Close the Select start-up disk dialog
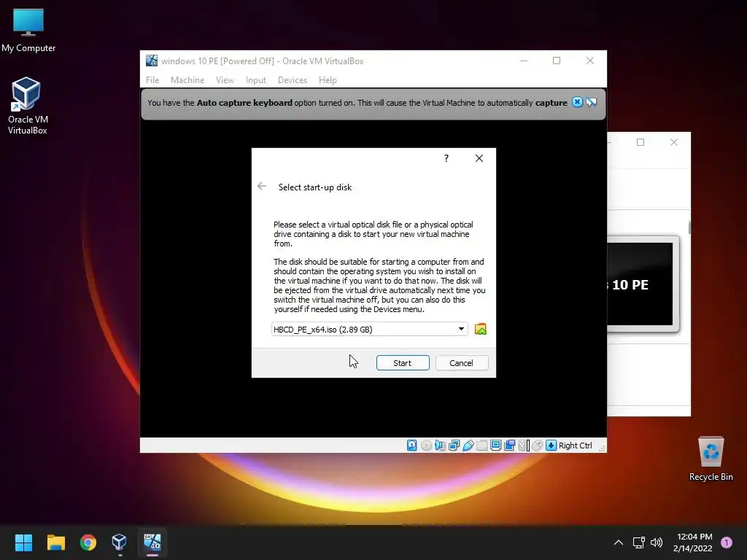Screen dimensions: 747x560 (479, 158)
